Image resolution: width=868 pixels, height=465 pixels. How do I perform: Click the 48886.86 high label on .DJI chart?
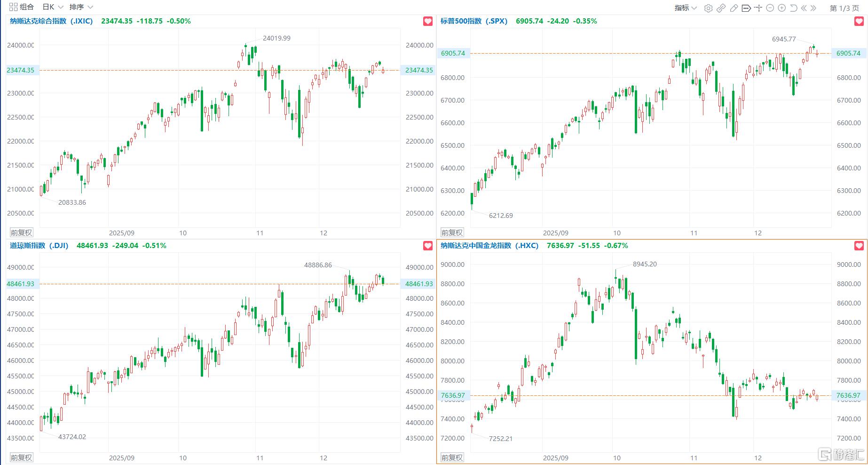(x=318, y=265)
